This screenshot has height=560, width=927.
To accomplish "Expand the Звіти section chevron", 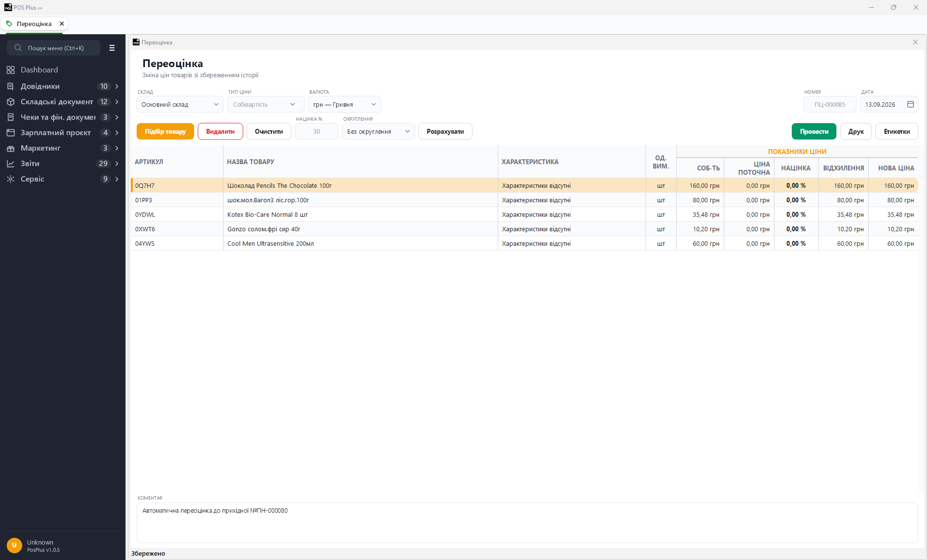I will pos(117,164).
